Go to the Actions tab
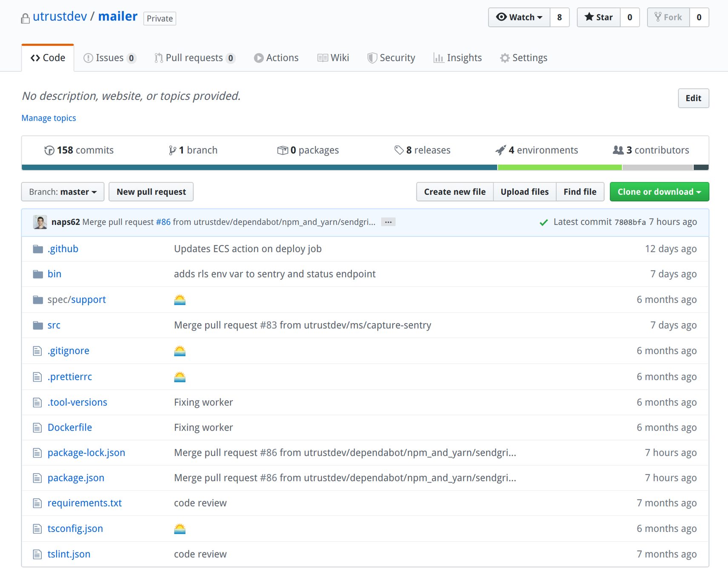 [276, 58]
